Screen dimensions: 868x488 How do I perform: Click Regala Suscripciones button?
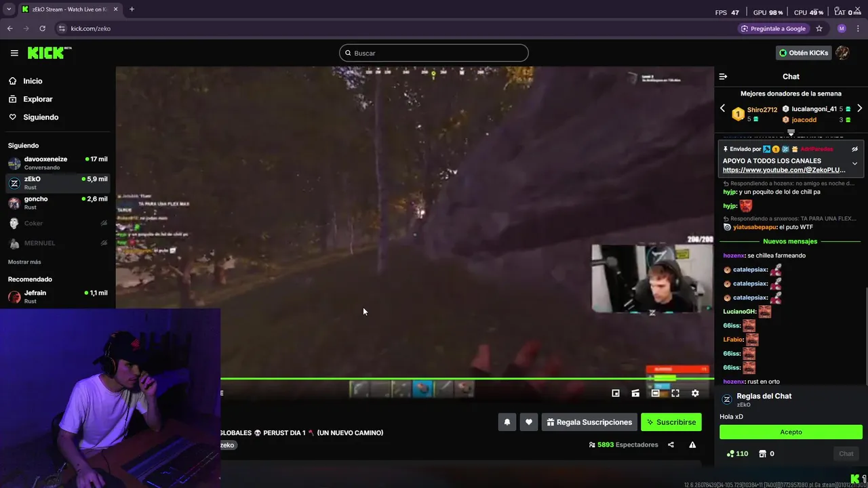pos(589,422)
